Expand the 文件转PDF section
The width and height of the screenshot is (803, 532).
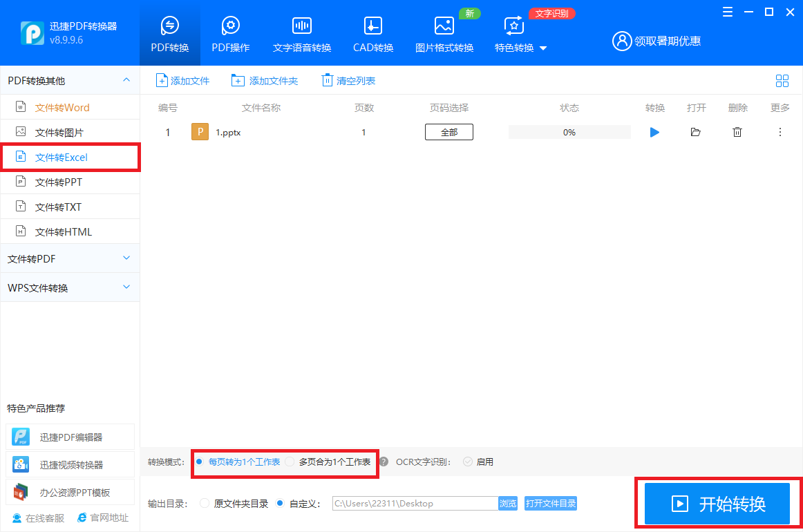pyautogui.click(x=126, y=258)
